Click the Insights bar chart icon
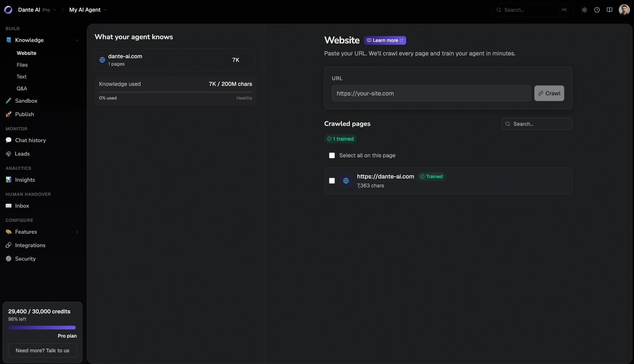Viewport: 634px width, 364px height. pos(9,180)
